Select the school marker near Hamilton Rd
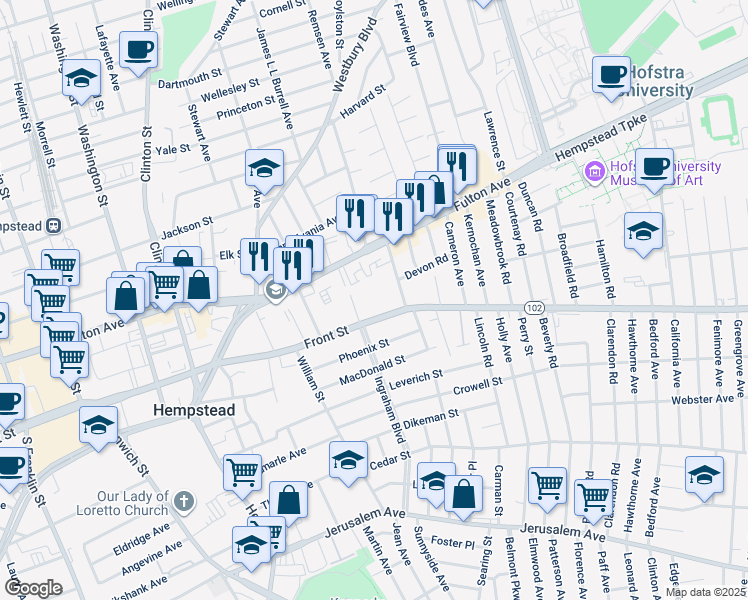 (642, 231)
